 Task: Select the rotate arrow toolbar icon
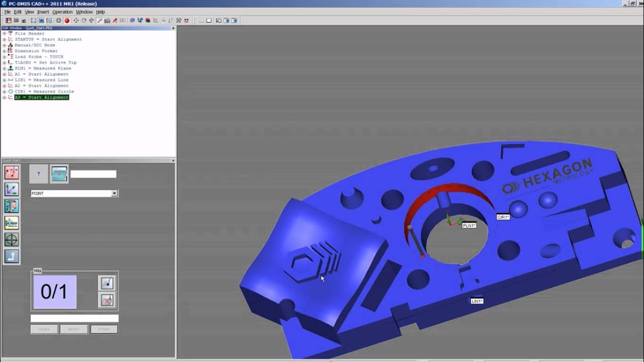click(x=84, y=21)
